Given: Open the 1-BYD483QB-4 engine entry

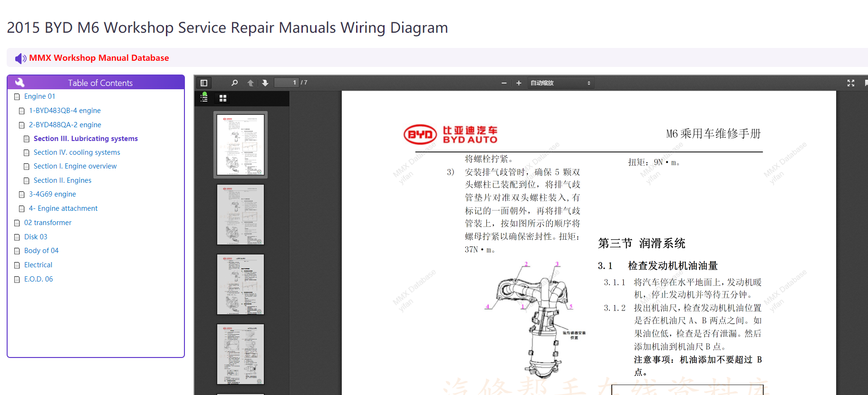Looking at the screenshot, I should pos(65,111).
